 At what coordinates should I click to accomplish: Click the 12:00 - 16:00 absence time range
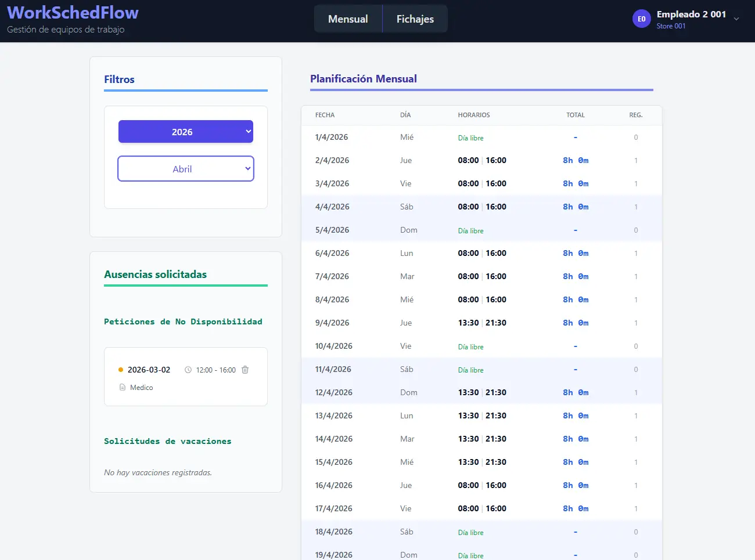tap(216, 370)
